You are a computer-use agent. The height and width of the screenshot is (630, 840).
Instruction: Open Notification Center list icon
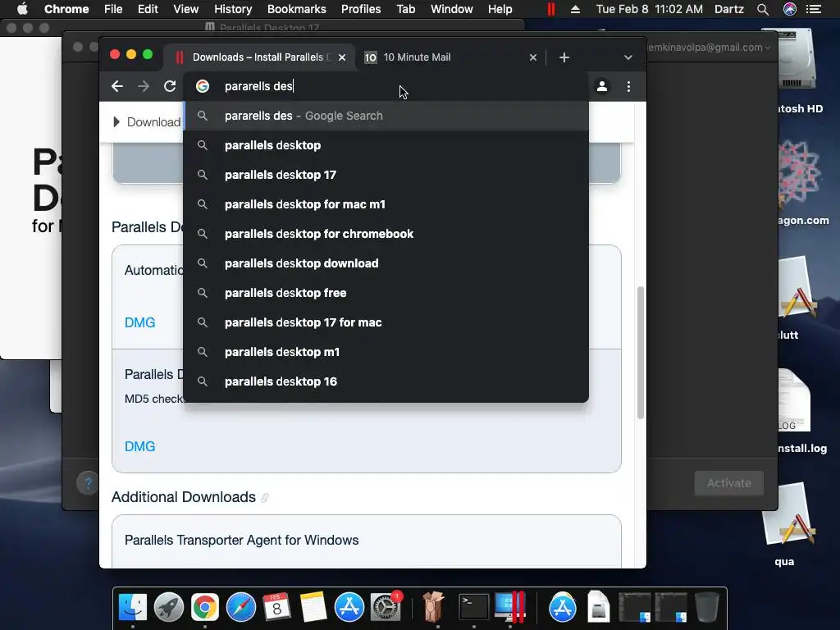pos(814,9)
